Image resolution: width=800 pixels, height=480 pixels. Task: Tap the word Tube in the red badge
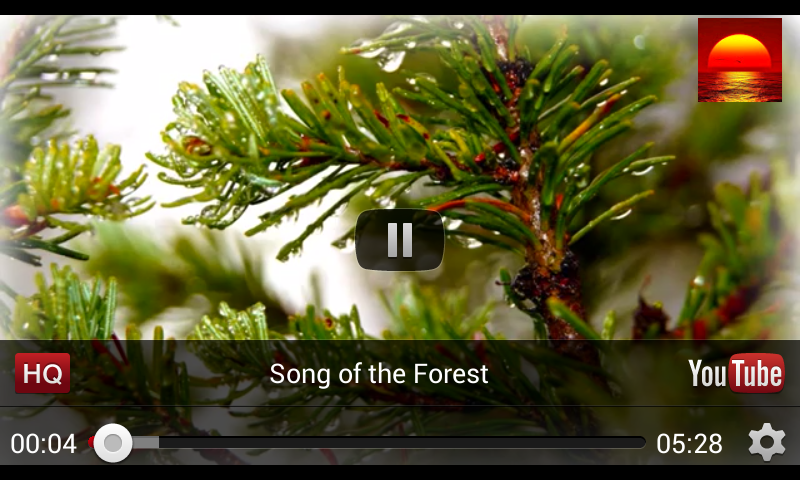tap(757, 373)
